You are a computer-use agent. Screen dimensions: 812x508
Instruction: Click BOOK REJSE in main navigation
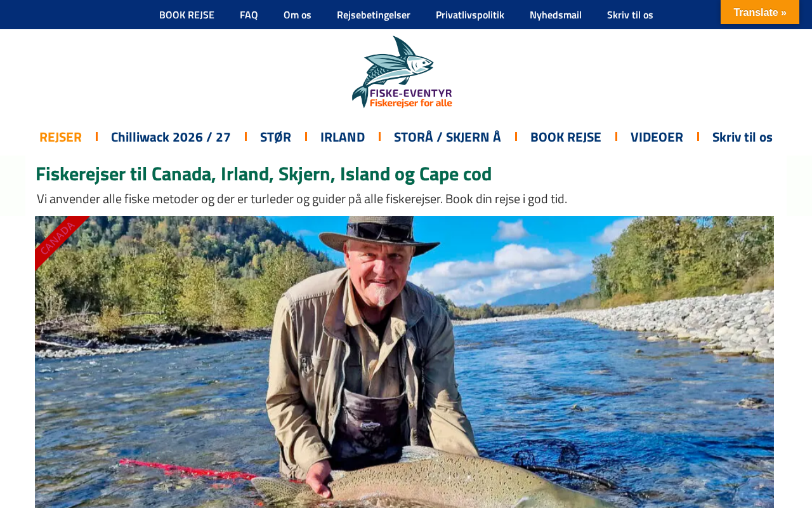566,137
